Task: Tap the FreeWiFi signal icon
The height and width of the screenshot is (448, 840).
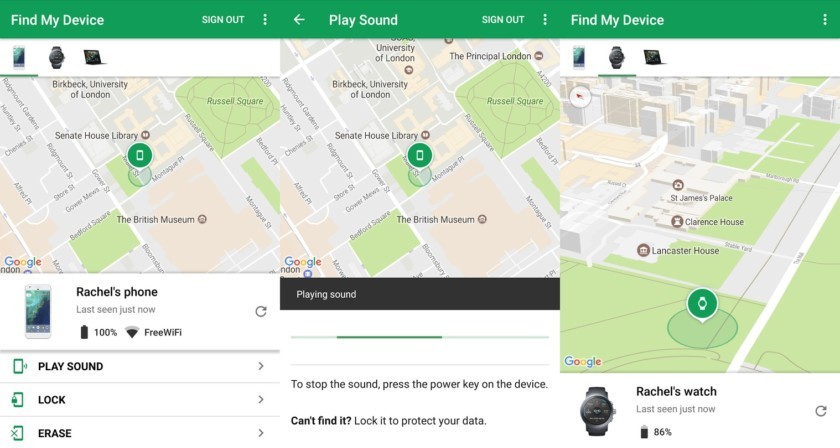Action: click(132, 333)
